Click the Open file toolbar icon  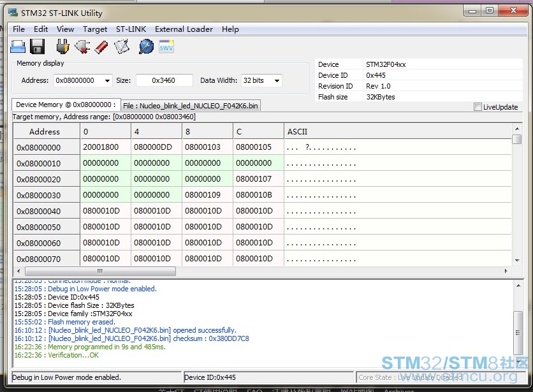18,47
